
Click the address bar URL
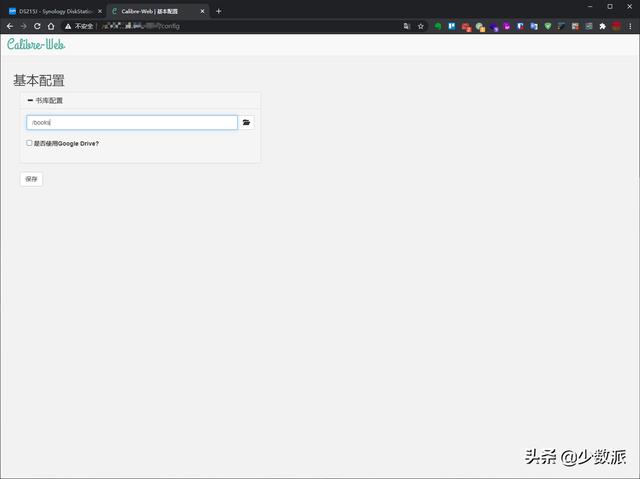coord(141,26)
